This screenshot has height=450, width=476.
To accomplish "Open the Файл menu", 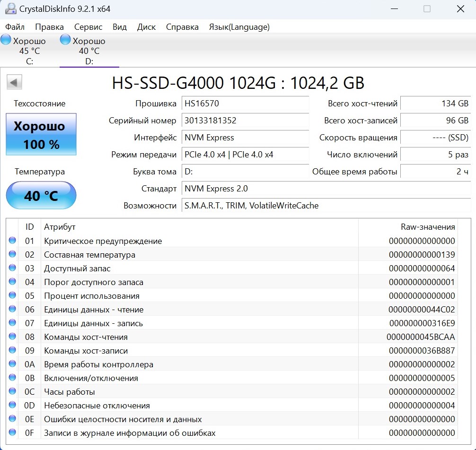I will point(15,27).
